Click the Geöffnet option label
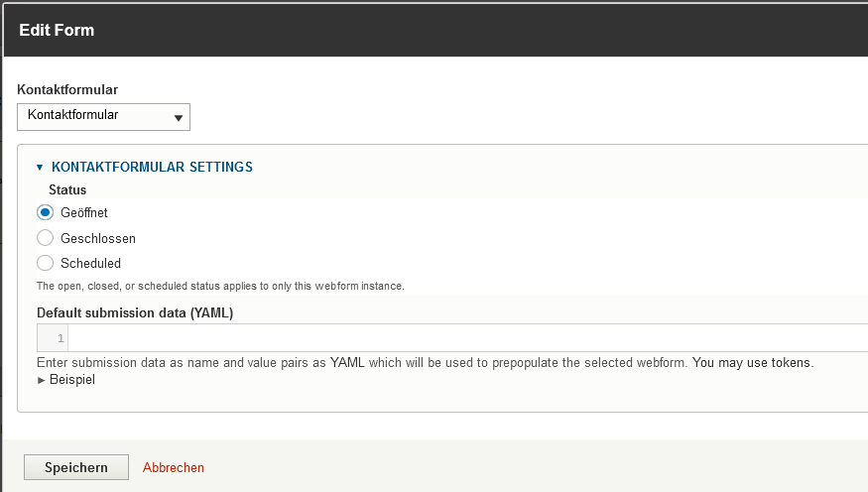The height and width of the screenshot is (492, 868). click(x=84, y=212)
